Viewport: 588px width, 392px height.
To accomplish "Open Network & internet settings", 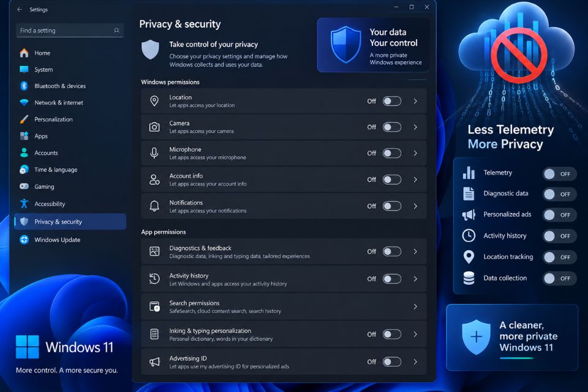I will [x=70, y=102].
